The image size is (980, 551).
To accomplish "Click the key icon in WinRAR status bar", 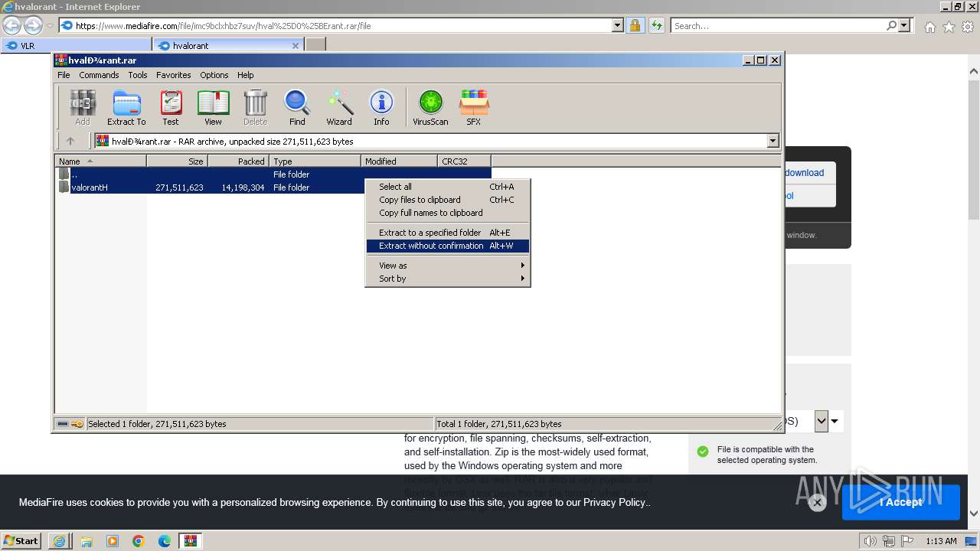I will pyautogui.click(x=77, y=424).
